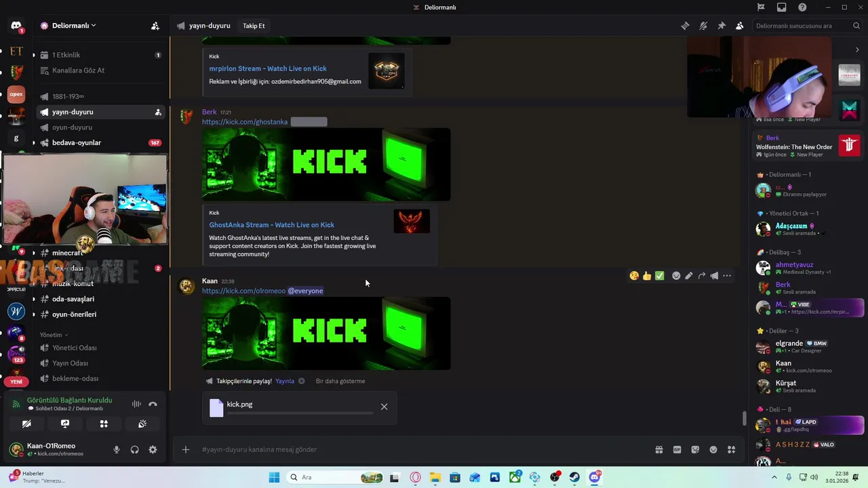This screenshot has height=488, width=868.
Task: Open pinned messages pin icon
Action: pos(722,26)
